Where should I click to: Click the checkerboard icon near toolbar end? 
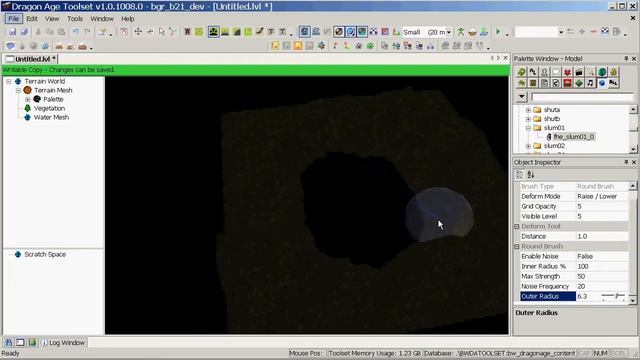pos(605,32)
